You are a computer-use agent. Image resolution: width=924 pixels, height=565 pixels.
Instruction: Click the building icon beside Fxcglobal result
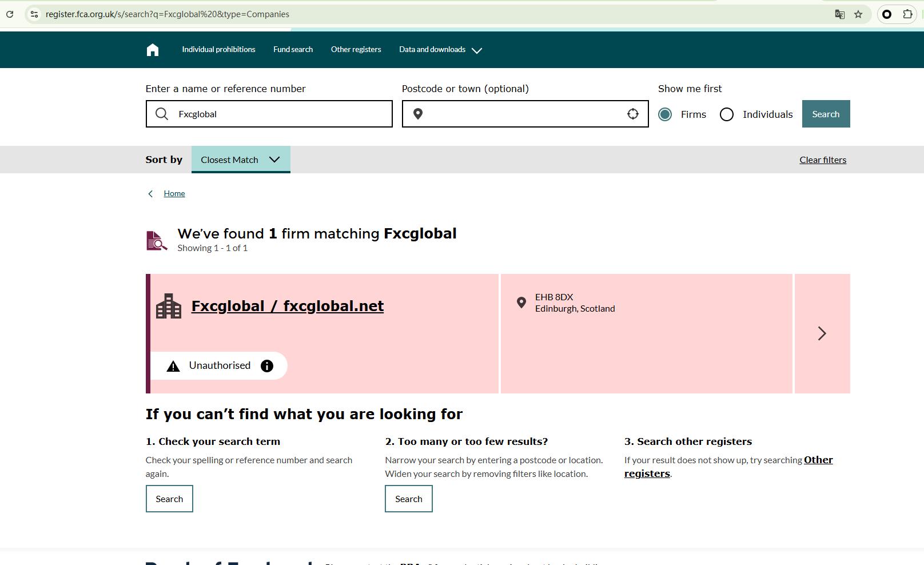pyautogui.click(x=169, y=306)
